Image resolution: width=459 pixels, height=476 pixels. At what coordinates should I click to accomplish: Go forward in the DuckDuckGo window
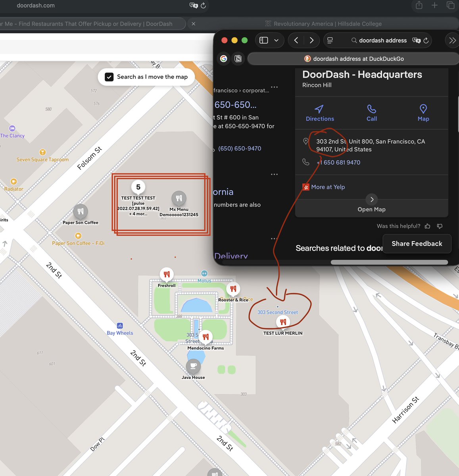311,40
